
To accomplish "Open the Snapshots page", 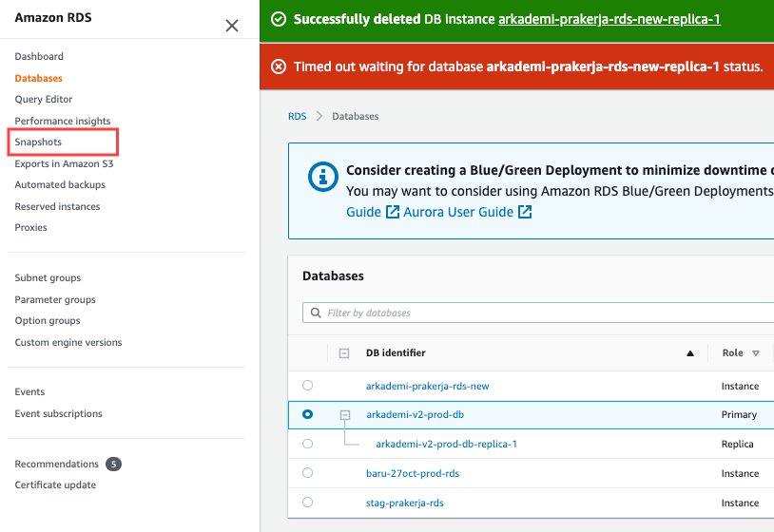I will click(x=38, y=142).
